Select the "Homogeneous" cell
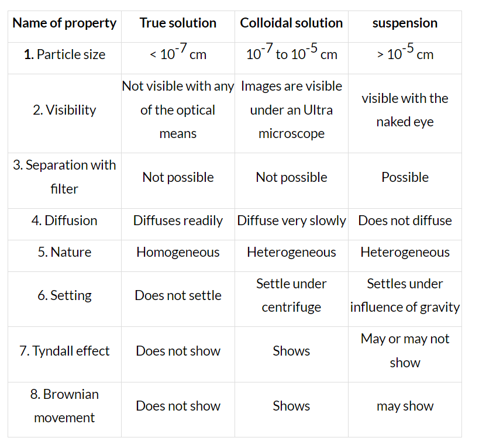 point(178,252)
